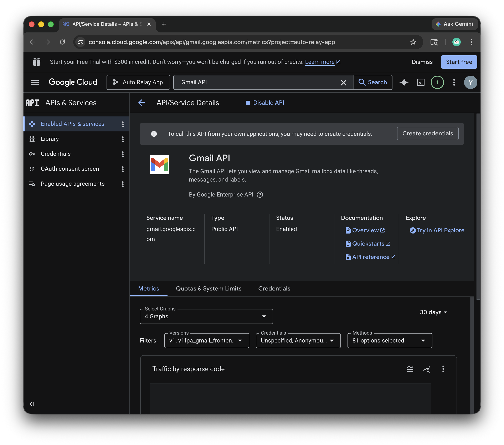Open the Methods filter dropdown

coord(389,341)
